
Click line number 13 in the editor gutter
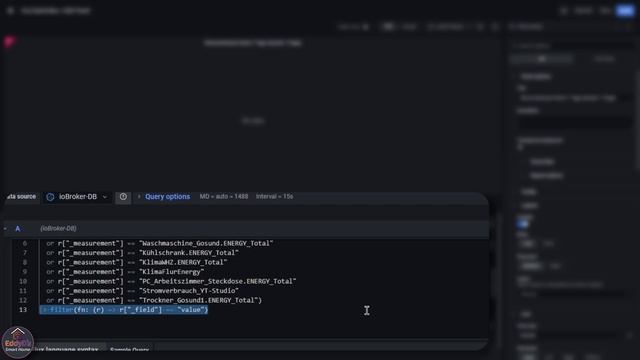tap(23, 310)
